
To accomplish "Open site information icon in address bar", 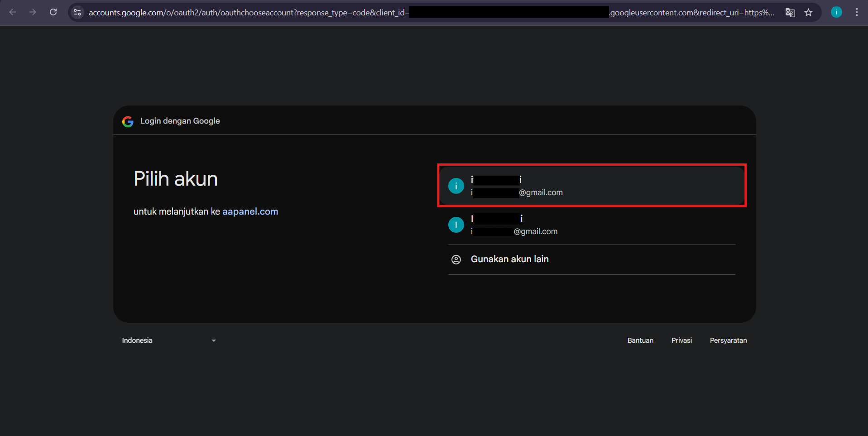I will click(x=77, y=12).
